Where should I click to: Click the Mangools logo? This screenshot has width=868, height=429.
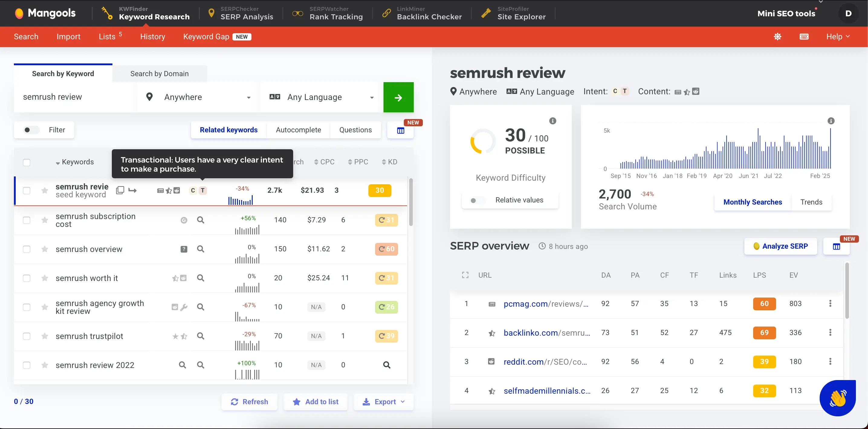(45, 13)
